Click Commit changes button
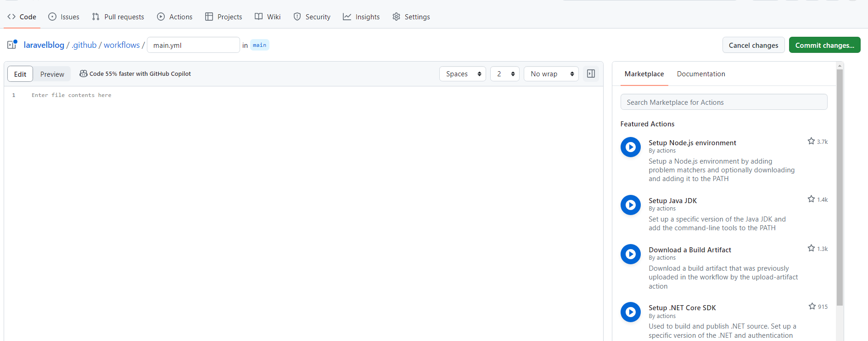 pyautogui.click(x=824, y=45)
